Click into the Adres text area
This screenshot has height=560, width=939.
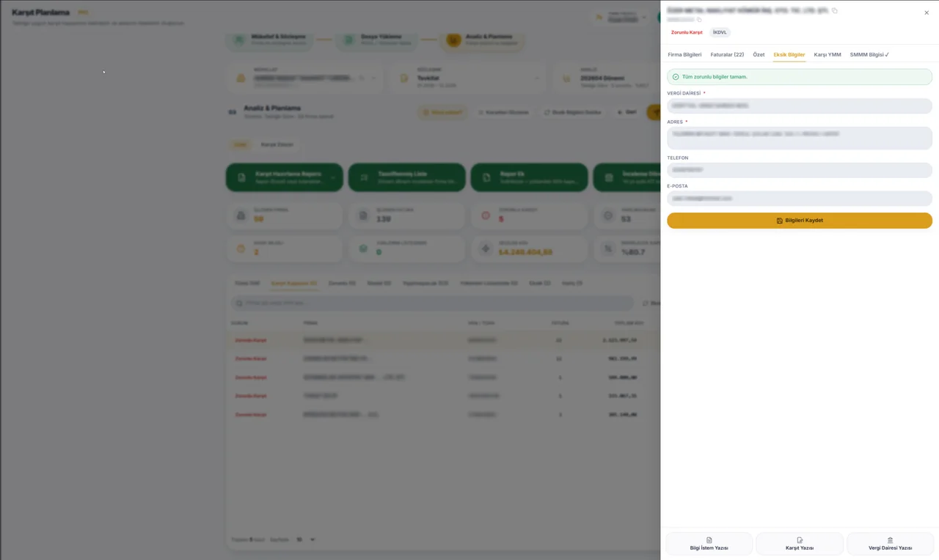(x=800, y=138)
